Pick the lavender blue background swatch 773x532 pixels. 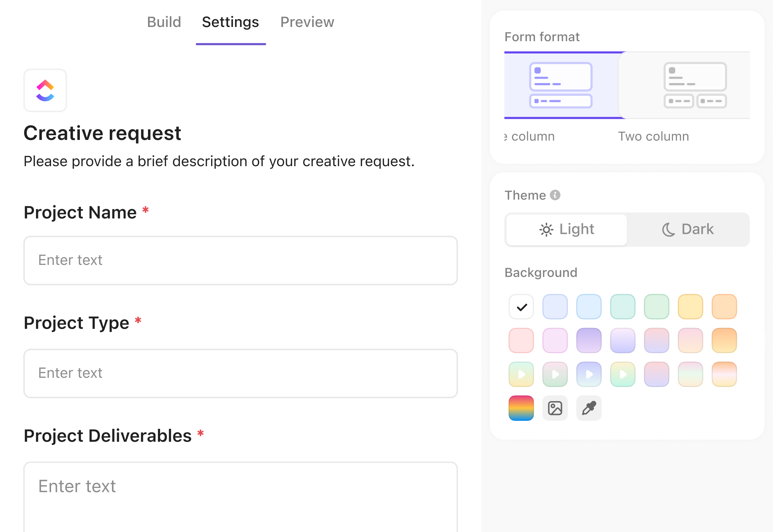click(555, 307)
